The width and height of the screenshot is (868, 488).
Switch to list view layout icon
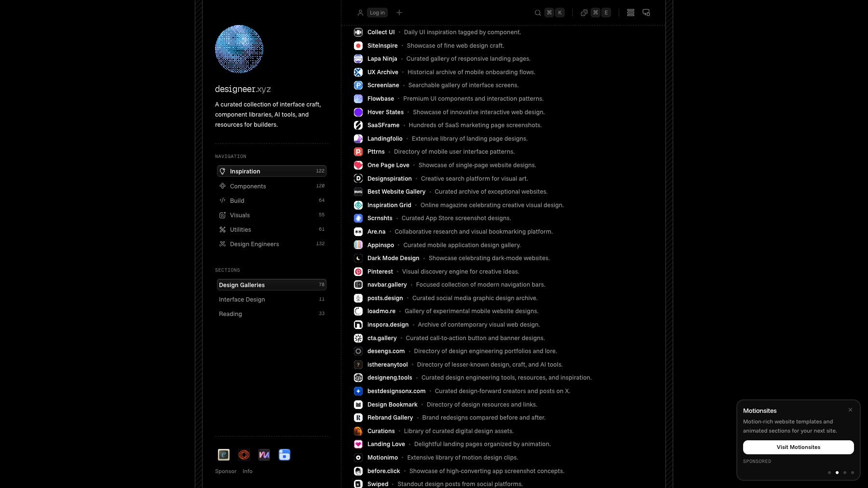(631, 13)
